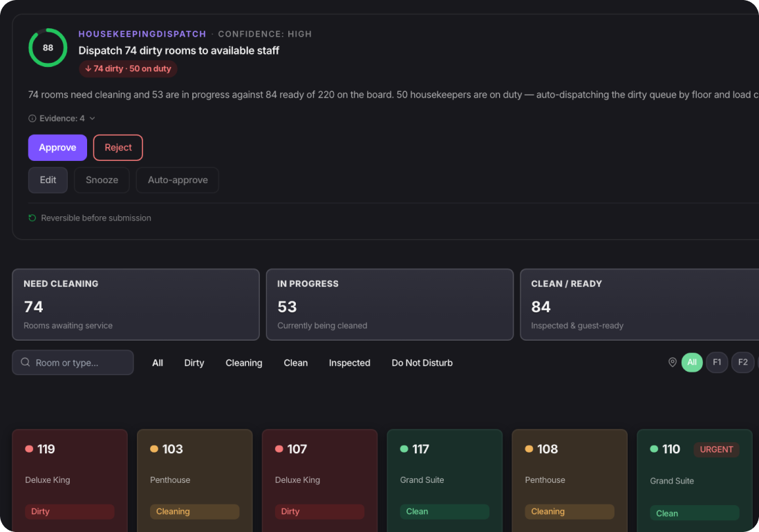Screen dimensions: 759x532
Task: Click the Reversible before submission note
Action: [x=96, y=218]
